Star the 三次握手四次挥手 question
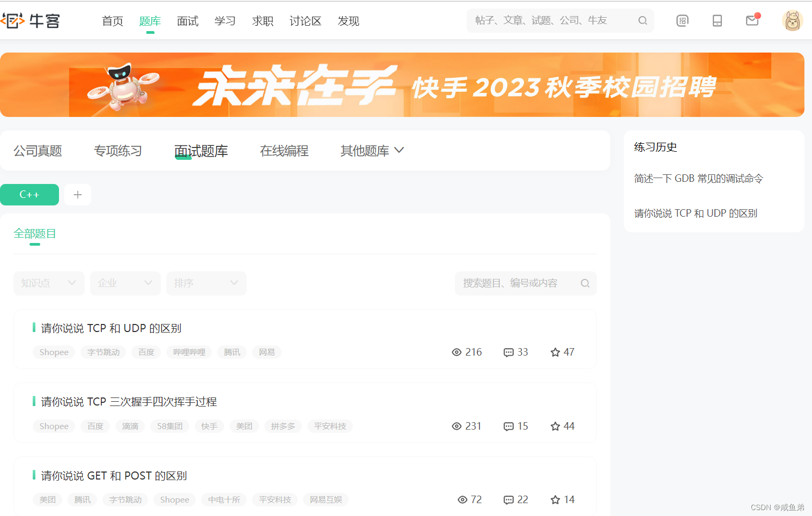The height and width of the screenshot is (516, 812). 555,426
